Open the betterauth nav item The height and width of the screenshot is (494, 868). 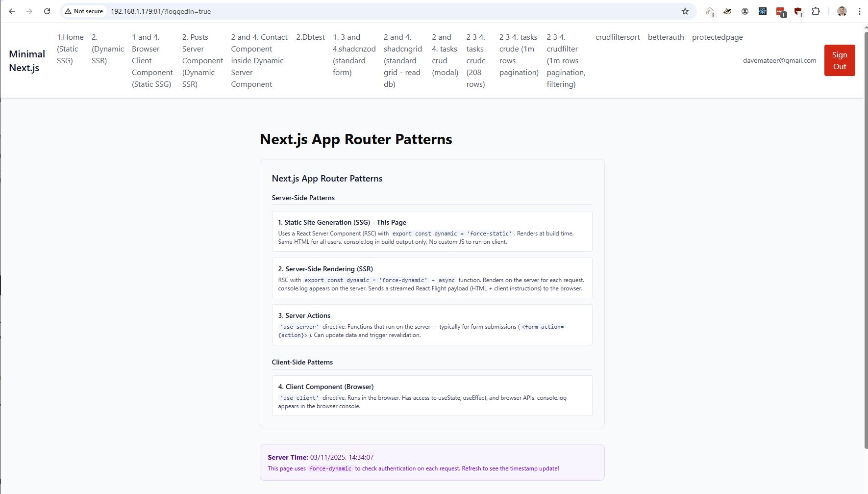coord(666,37)
